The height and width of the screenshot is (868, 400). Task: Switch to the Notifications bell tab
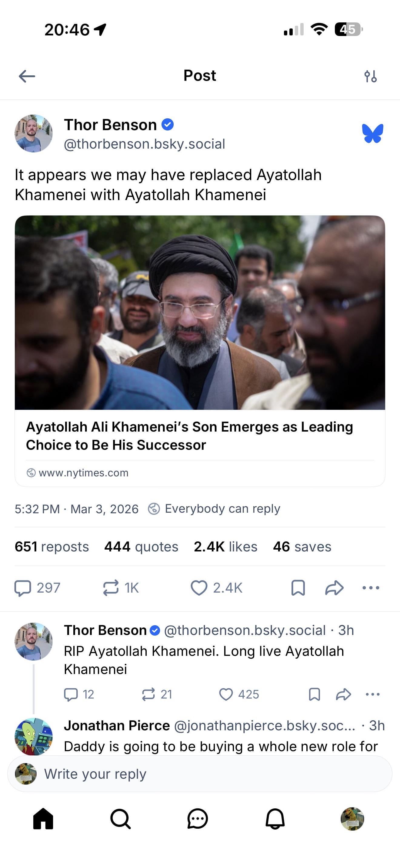click(275, 818)
